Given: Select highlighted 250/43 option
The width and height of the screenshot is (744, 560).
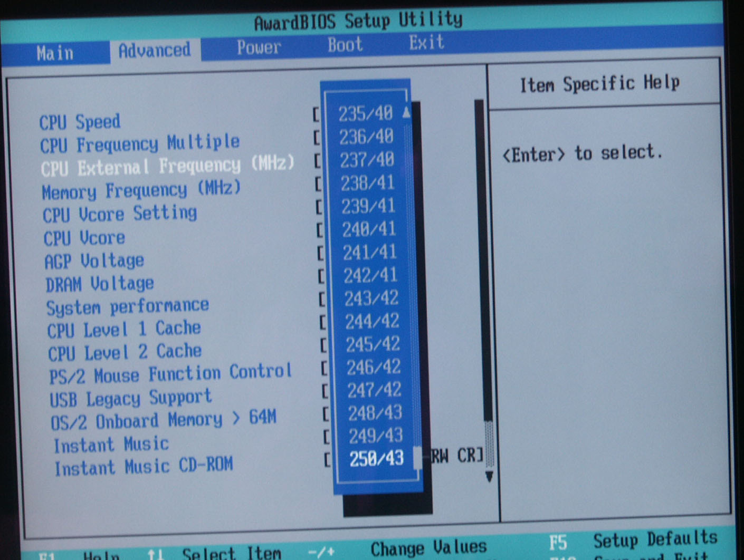Looking at the screenshot, I should (377, 459).
